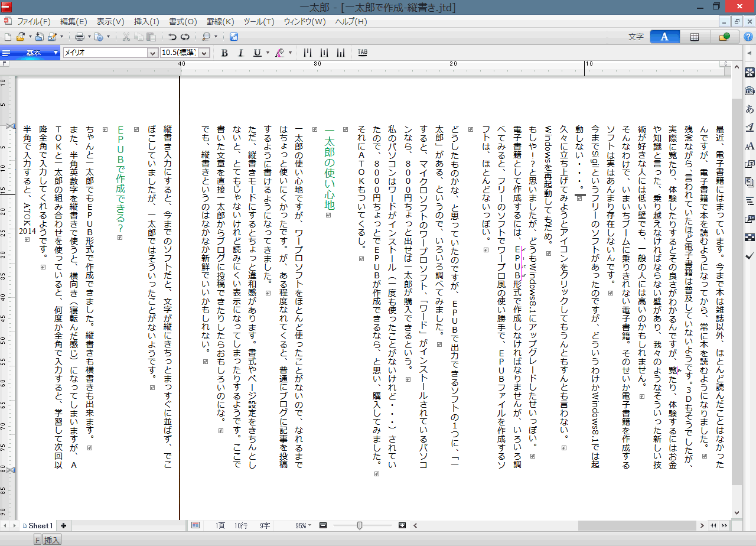Image resolution: width=756 pixels, height=546 pixels.
Task: Toggle bold formatting
Action: pos(224,53)
